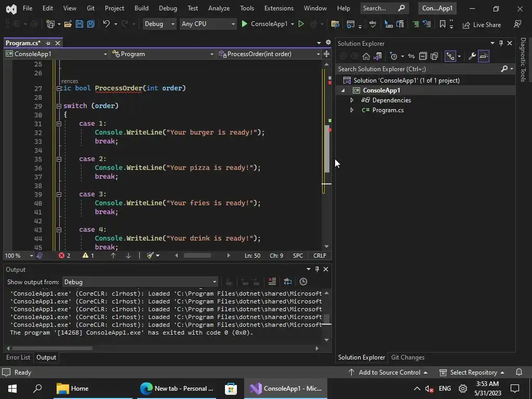The image size is (532, 399).
Task: Open the Extensions menu
Action: 279,8
